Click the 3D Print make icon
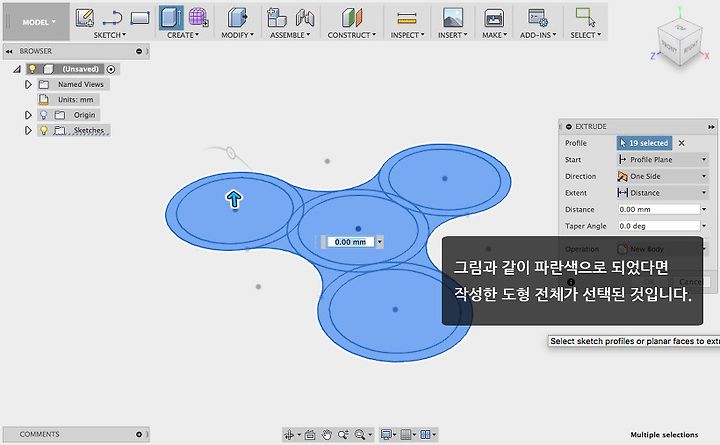 [494, 18]
